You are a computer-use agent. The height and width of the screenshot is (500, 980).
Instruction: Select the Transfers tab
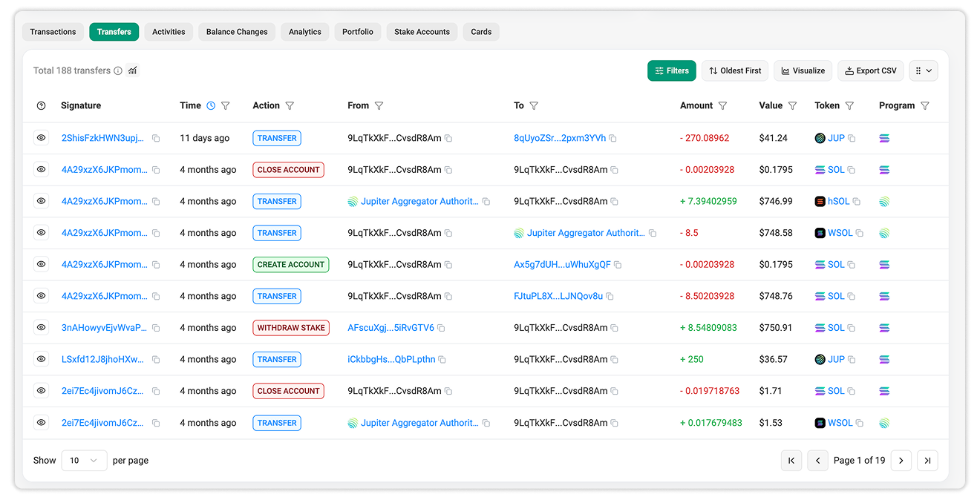[114, 32]
